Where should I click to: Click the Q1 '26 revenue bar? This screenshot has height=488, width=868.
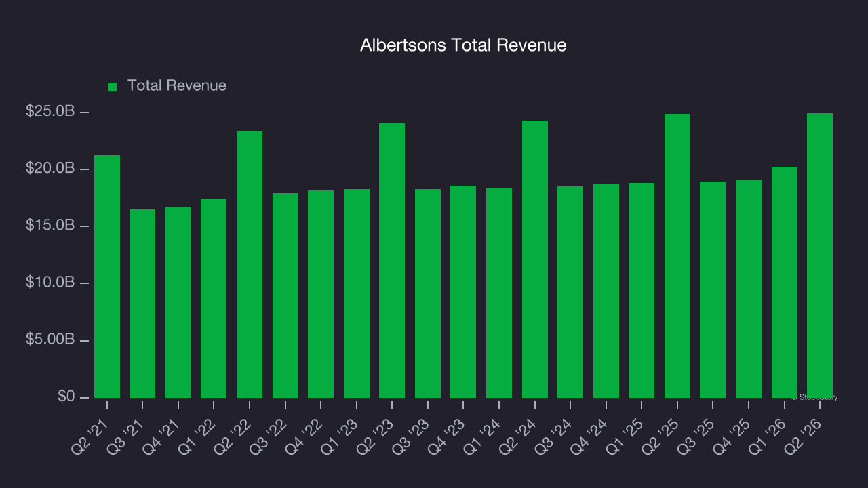click(x=785, y=282)
